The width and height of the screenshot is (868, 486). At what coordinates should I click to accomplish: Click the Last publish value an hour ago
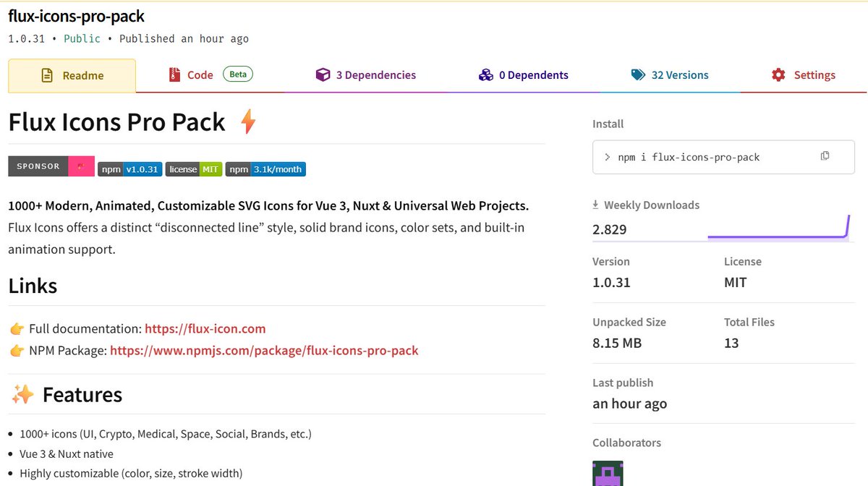[x=630, y=404]
